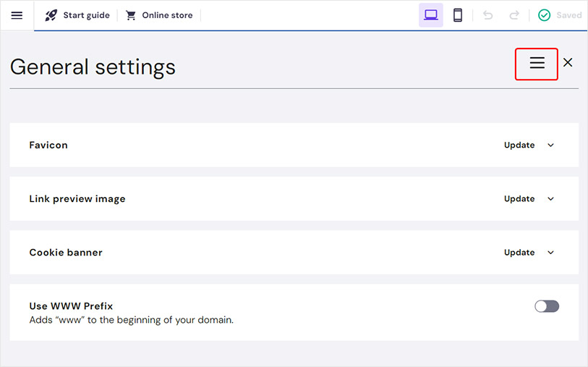Click the Saved status text
The height and width of the screenshot is (367, 588).
[569, 15]
